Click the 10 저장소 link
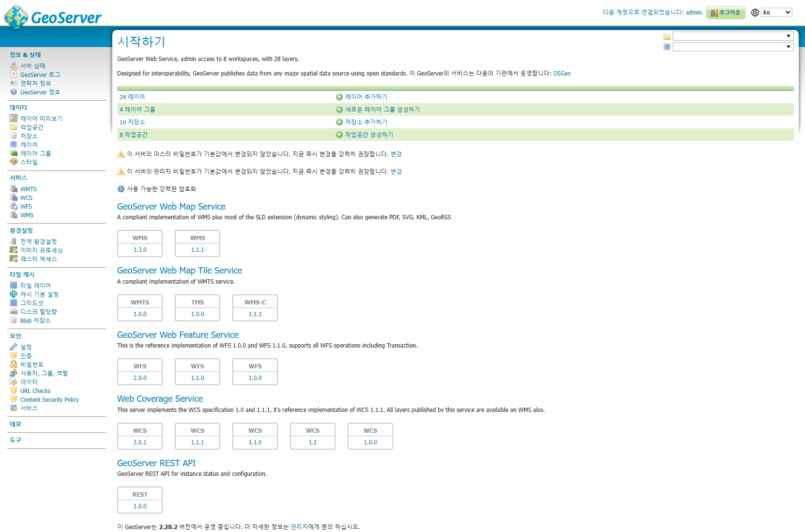805x532 pixels. (x=132, y=122)
